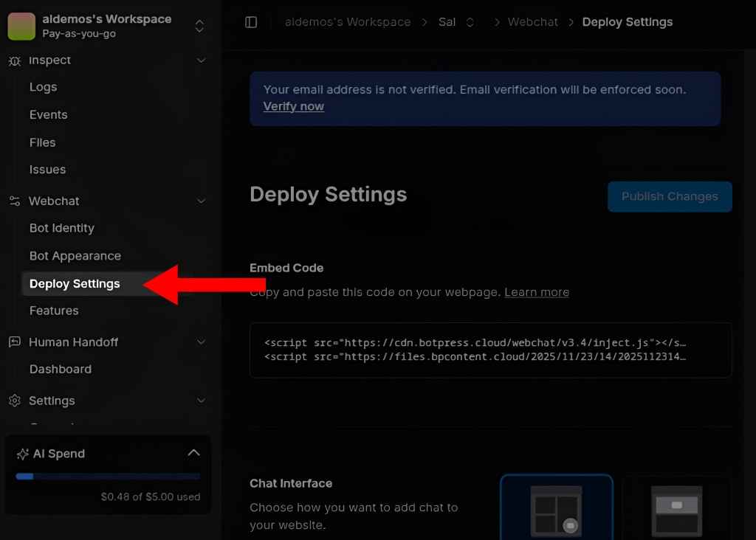The height and width of the screenshot is (540, 756).
Task: Click the Pay-as-you-go plan text
Action: [x=79, y=34]
